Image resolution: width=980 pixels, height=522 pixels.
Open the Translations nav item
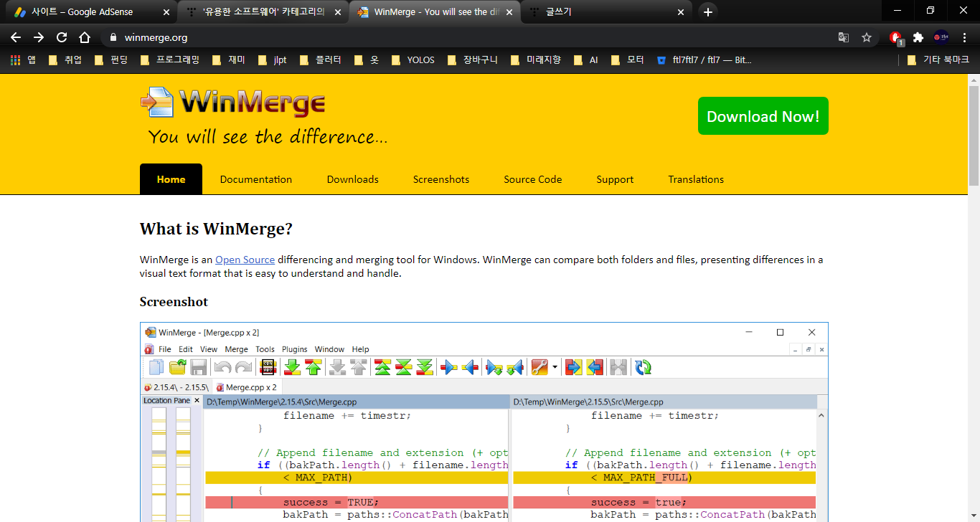click(696, 179)
